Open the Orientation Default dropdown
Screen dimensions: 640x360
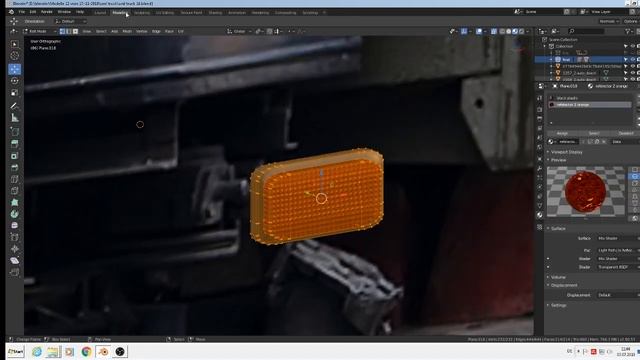pos(70,21)
